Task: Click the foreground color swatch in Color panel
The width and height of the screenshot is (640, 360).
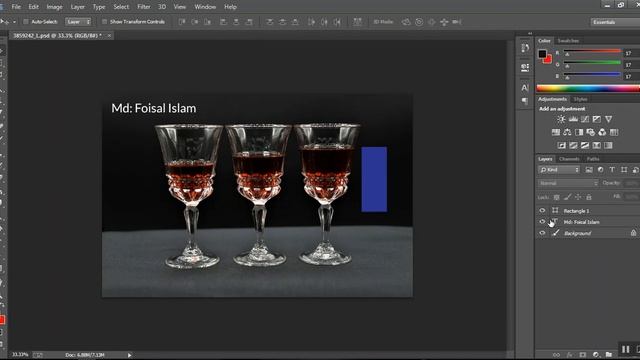Action: [542, 53]
